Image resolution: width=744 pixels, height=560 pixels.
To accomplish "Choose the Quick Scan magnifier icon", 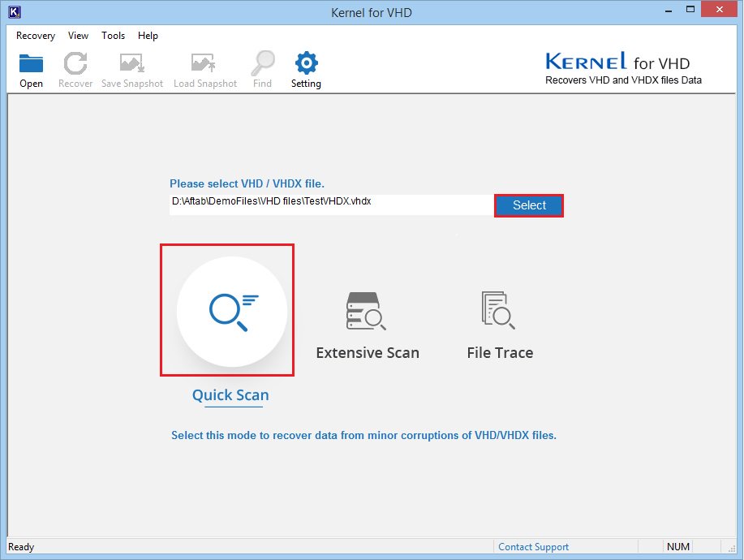I will click(232, 312).
